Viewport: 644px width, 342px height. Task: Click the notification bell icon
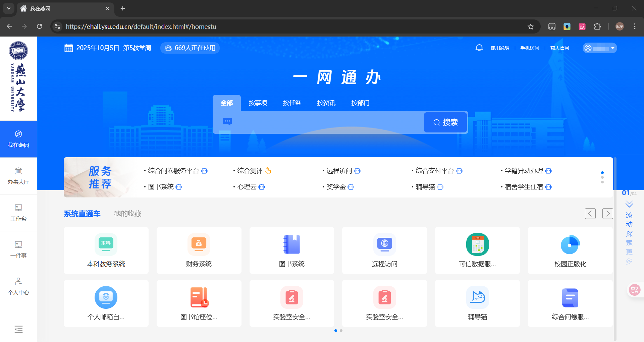pos(479,48)
